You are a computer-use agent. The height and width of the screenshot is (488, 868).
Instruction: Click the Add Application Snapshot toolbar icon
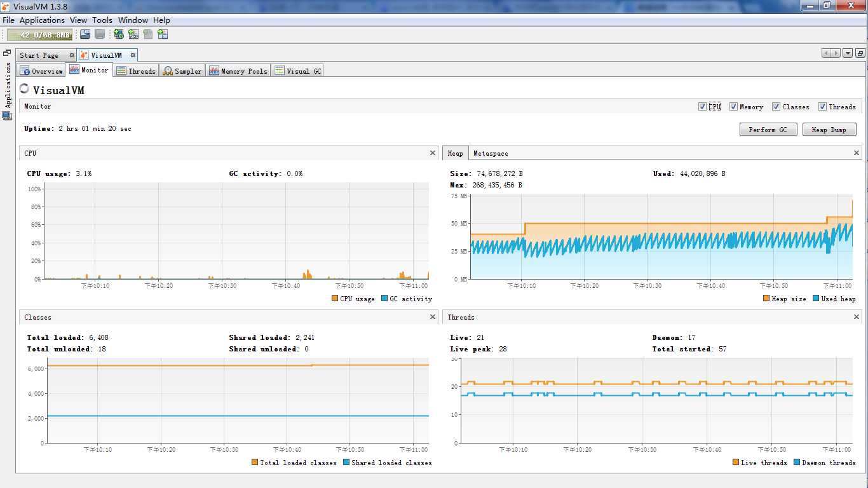point(163,34)
